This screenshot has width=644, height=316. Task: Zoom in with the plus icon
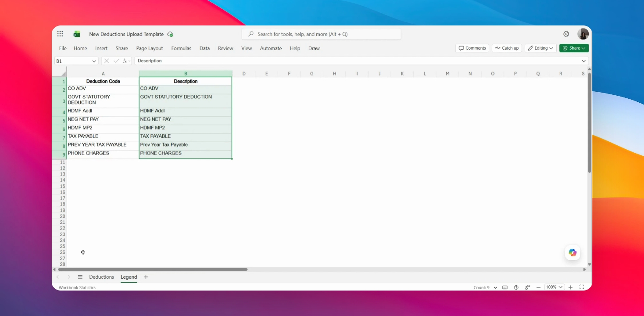[571, 287]
